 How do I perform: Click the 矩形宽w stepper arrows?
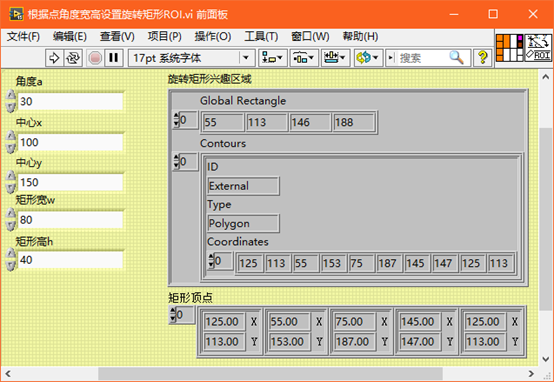(11, 219)
